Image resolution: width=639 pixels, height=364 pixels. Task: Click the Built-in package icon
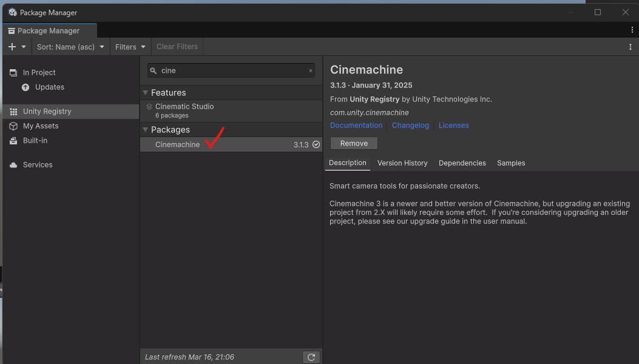click(x=13, y=141)
